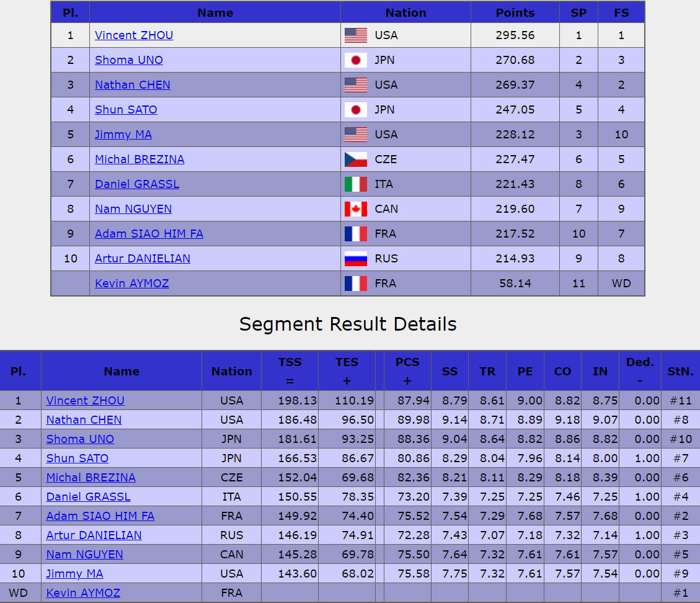Open Jimmy MA link in top results table
Viewport: 700px width, 603px height.
[123, 135]
